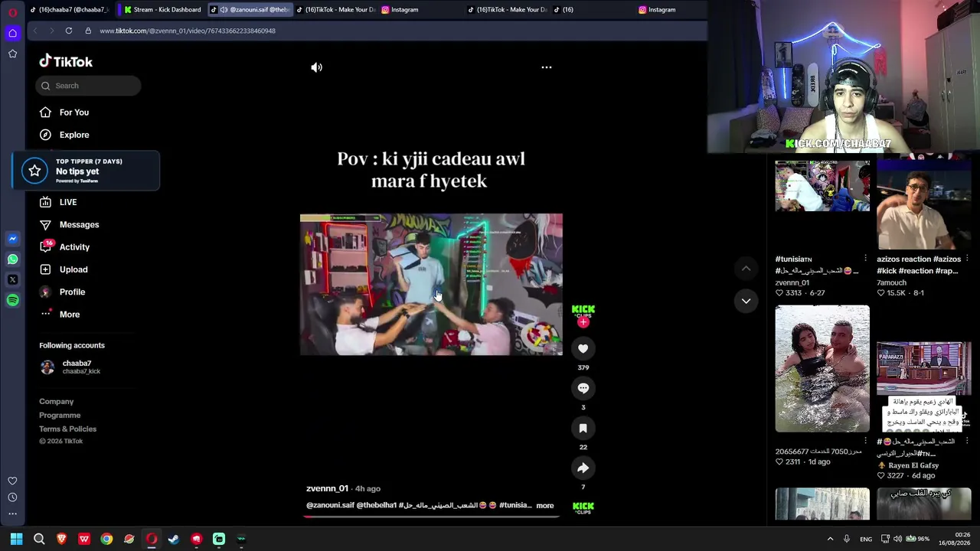Click the TikTok logo

click(66, 61)
